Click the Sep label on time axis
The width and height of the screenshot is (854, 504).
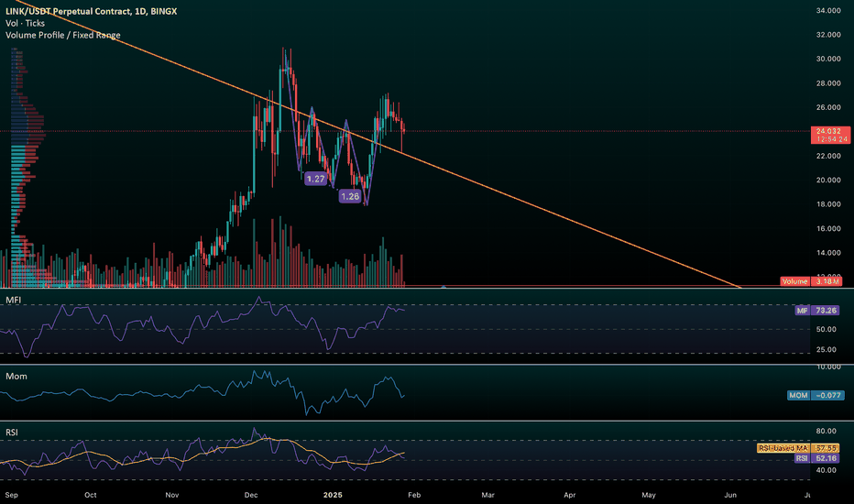[x=11, y=495]
